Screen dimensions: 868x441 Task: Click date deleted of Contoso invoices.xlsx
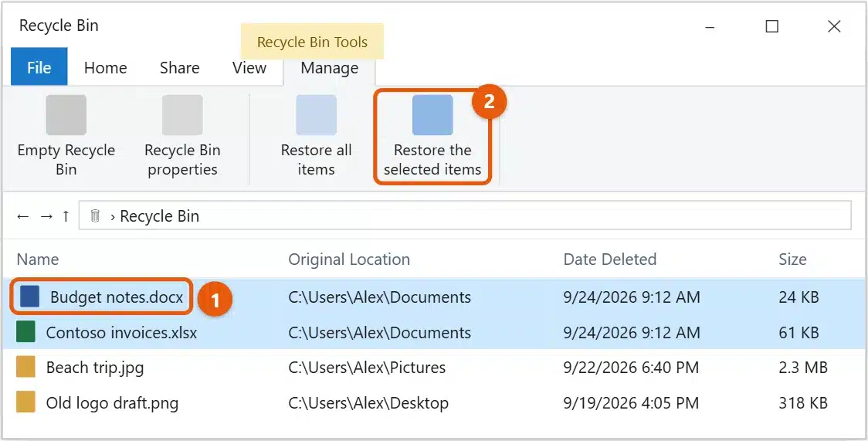(x=631, y=332)
